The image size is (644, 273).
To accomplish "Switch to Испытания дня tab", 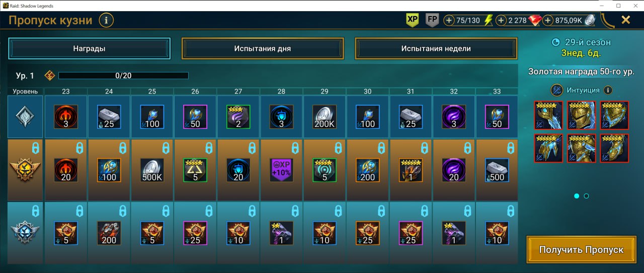I will [x=263, y=49].
